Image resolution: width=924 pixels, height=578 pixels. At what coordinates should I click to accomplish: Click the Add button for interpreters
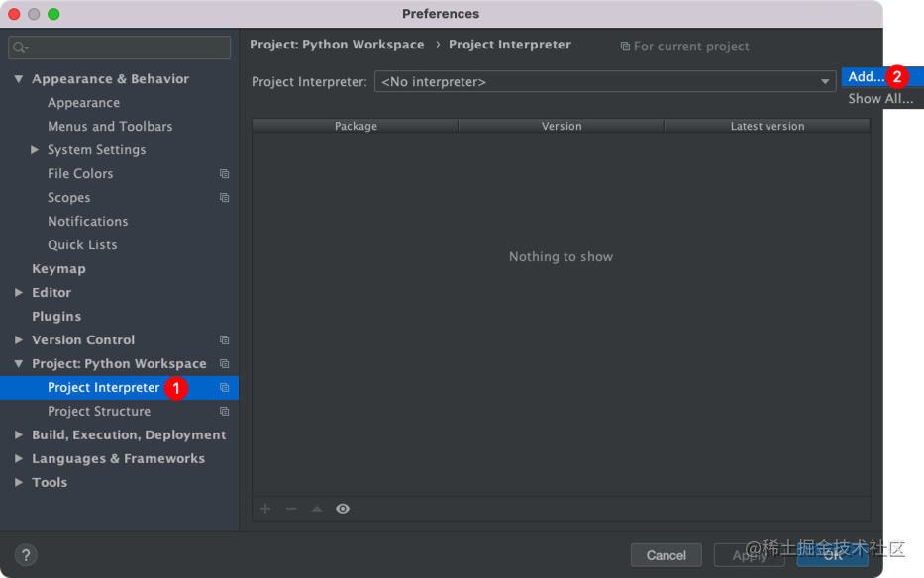[861, 76]
